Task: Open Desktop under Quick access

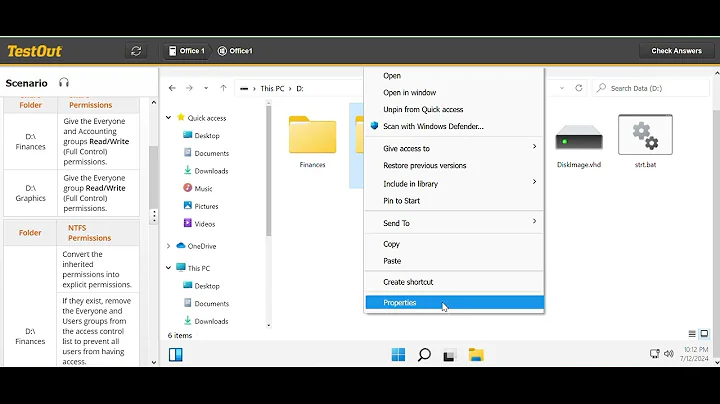Action: pyautogui.click(x=202, y=135)
